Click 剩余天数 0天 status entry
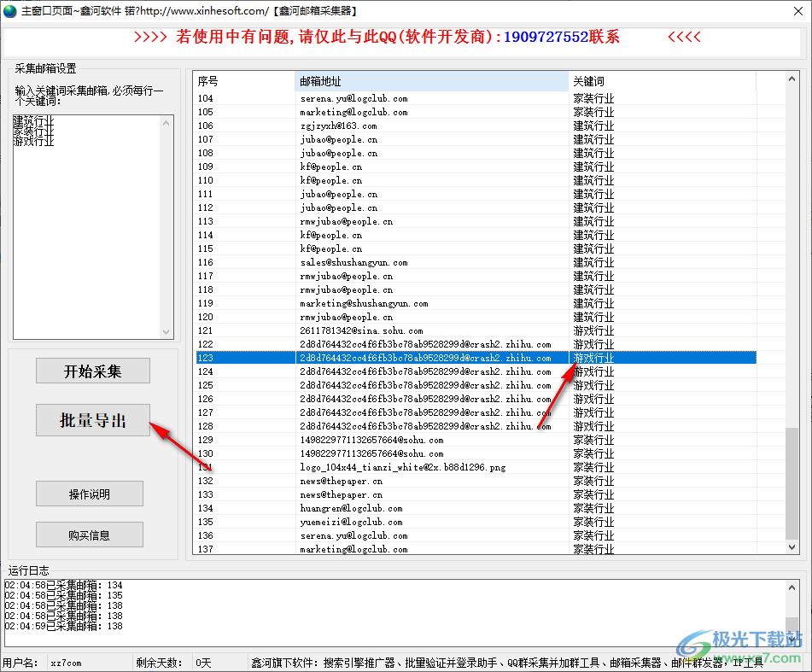Viewport: 812px width, 672px height. pos(173,663)
